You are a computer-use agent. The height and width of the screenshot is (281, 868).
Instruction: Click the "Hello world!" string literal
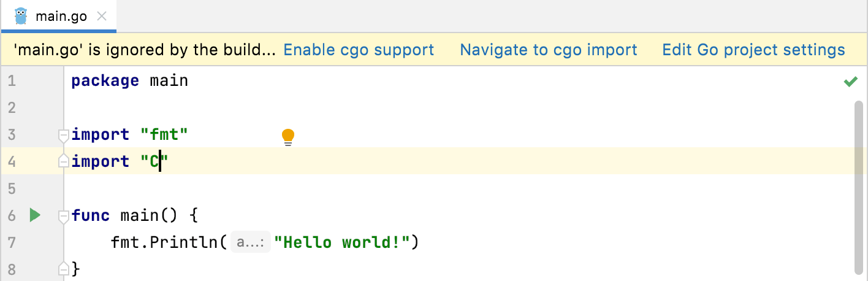(x=341, y=242)
